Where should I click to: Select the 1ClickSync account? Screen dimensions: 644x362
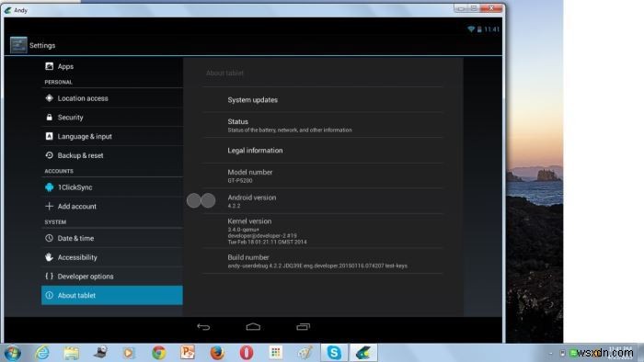click(x=111, y=187)
